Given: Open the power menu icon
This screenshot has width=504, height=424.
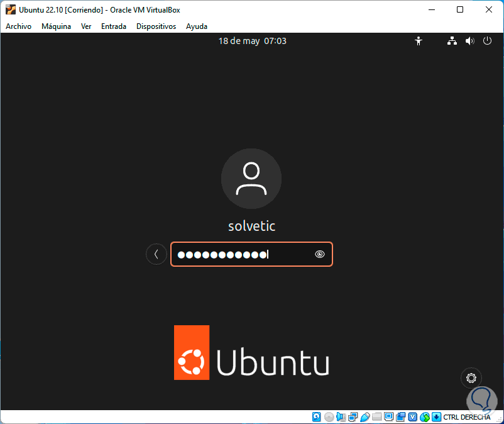Looking at the screenshot, I should [x=487, y=41].
